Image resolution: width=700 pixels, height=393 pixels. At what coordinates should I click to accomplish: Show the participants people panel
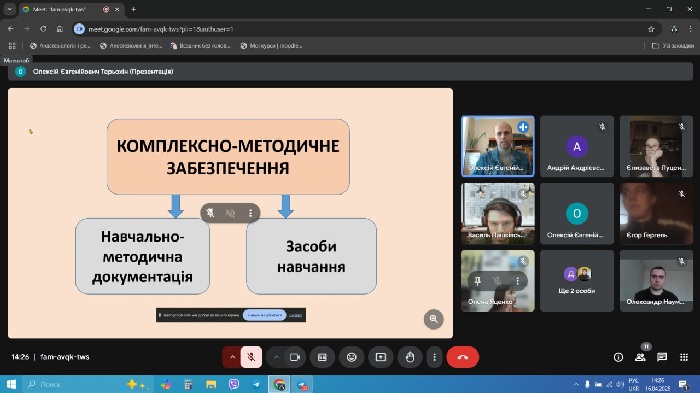[640, 357]
